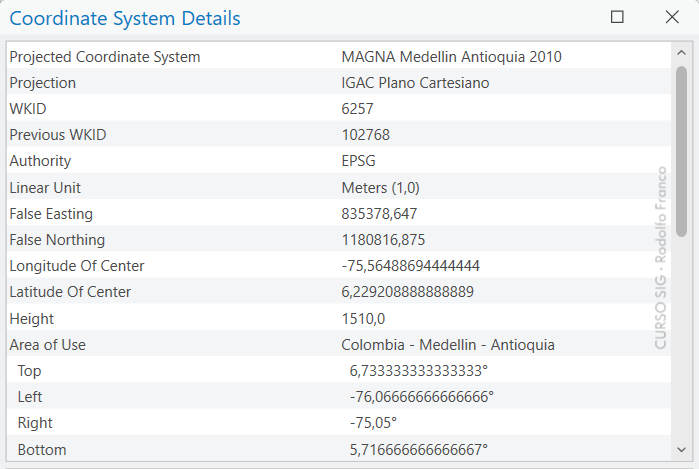Select the Top bound latitude value
This screenshot has height=469, width=699.
click(419, 371)
